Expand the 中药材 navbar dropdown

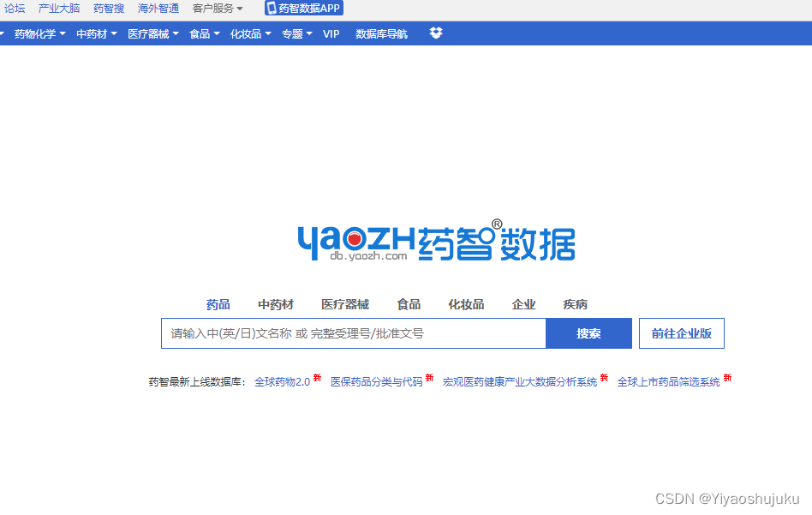point(97,33)
